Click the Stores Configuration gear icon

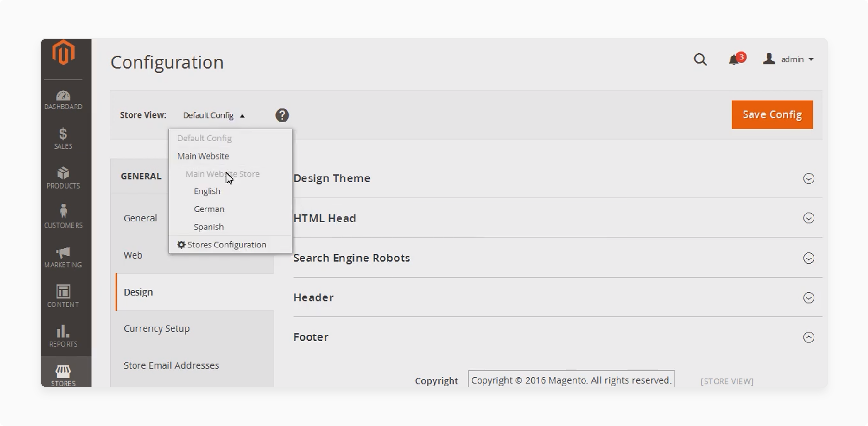coord(181,244)
